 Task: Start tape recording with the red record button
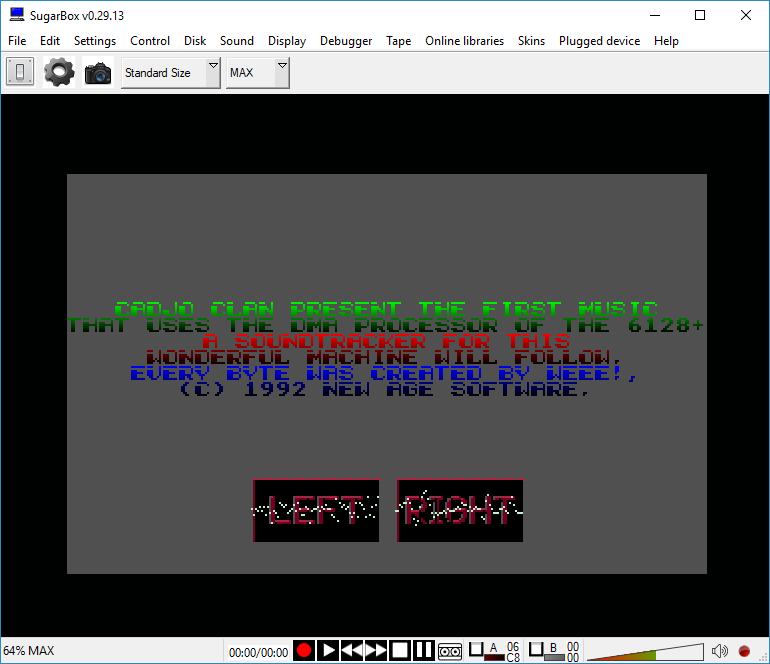(x=304, y=651)
